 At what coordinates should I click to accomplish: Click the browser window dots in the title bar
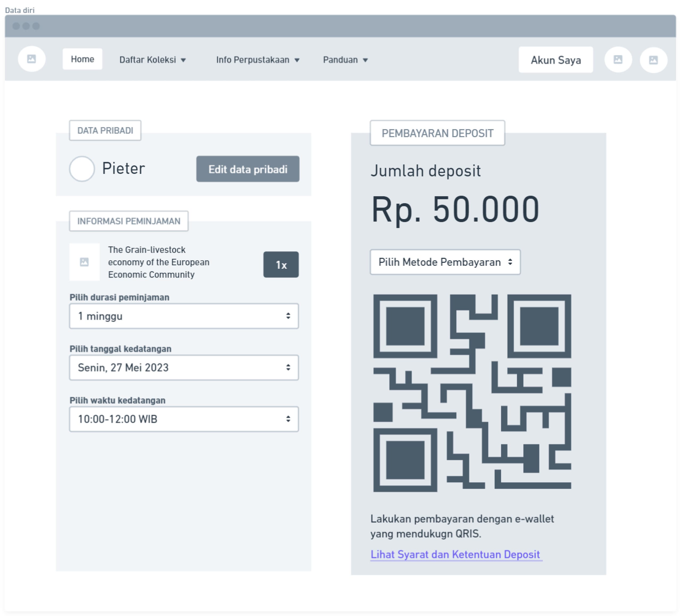[x=26, y=26]
